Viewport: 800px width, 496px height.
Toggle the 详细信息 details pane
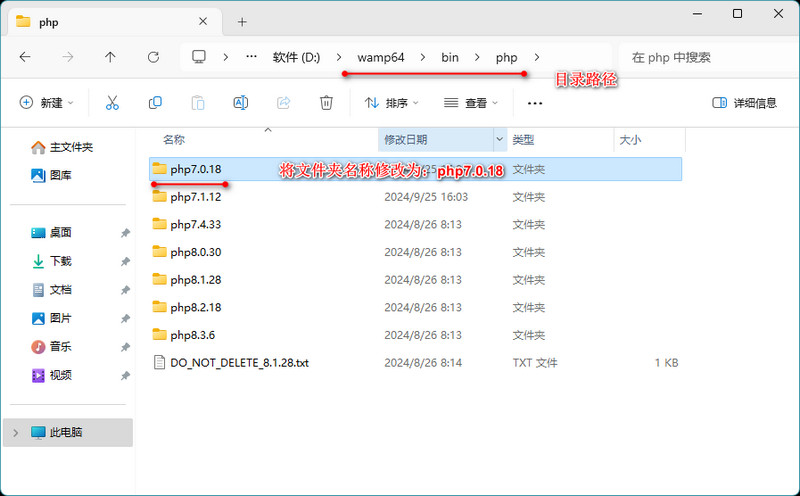coord(744,103)
